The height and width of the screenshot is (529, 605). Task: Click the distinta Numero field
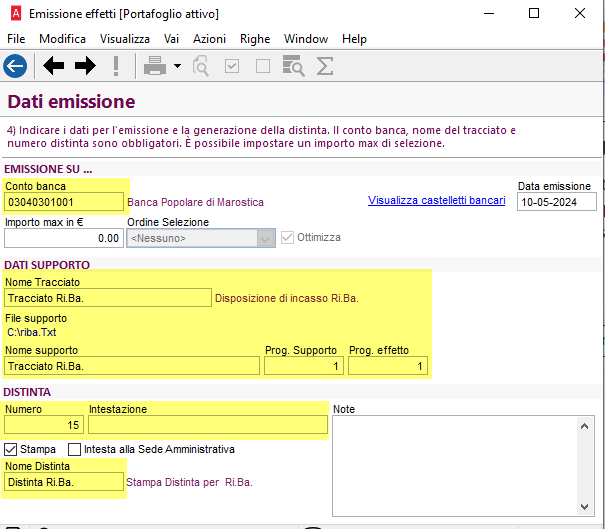[44, 425]
